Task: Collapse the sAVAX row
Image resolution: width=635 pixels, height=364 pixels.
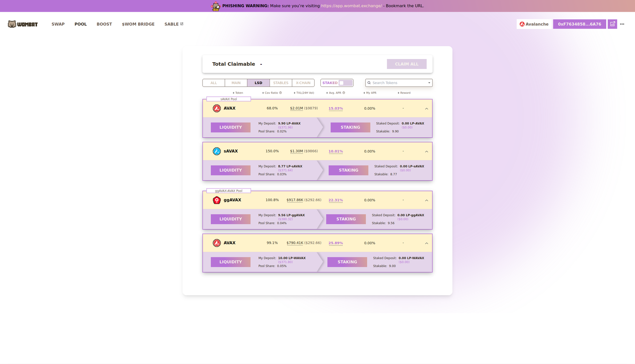Action: 426,151
